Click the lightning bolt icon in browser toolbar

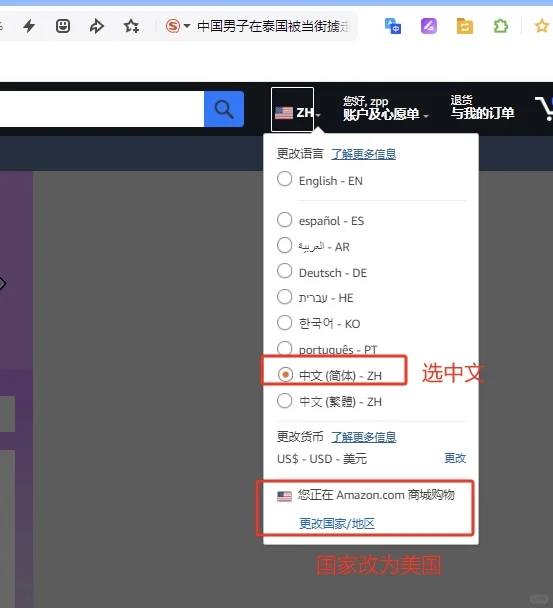click(x=29, y=26)
